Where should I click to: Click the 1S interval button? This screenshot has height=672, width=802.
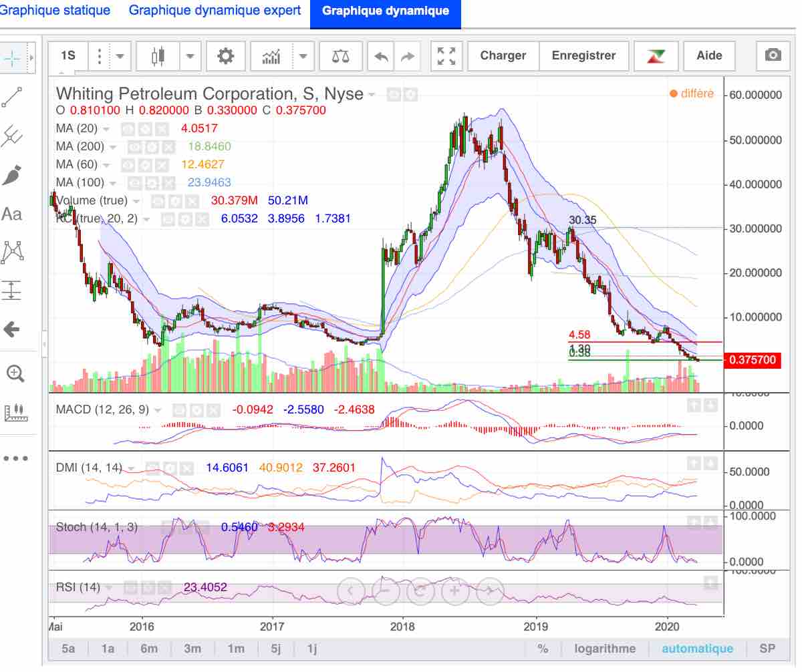pos(68,56)
